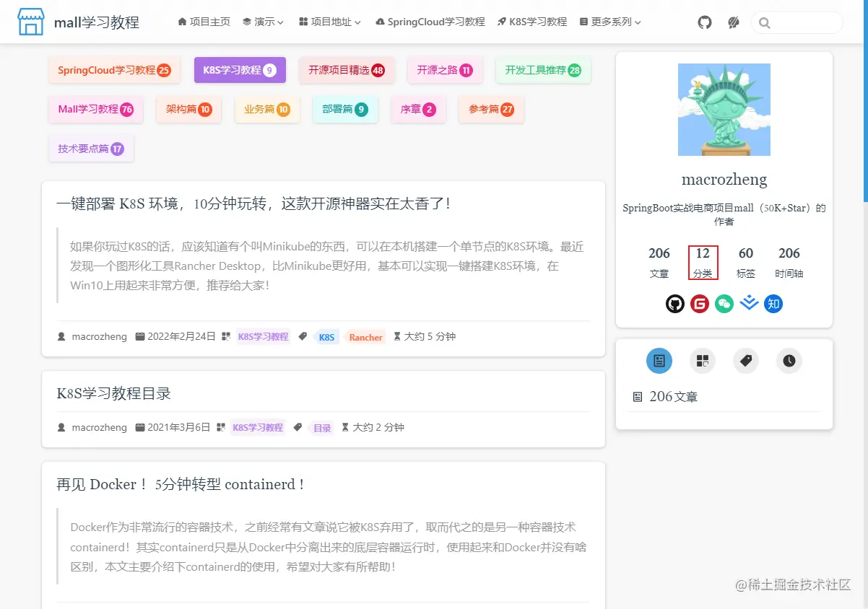
Task: Open the Gitee social icon under profile
Action: click(x=699, y=304)
